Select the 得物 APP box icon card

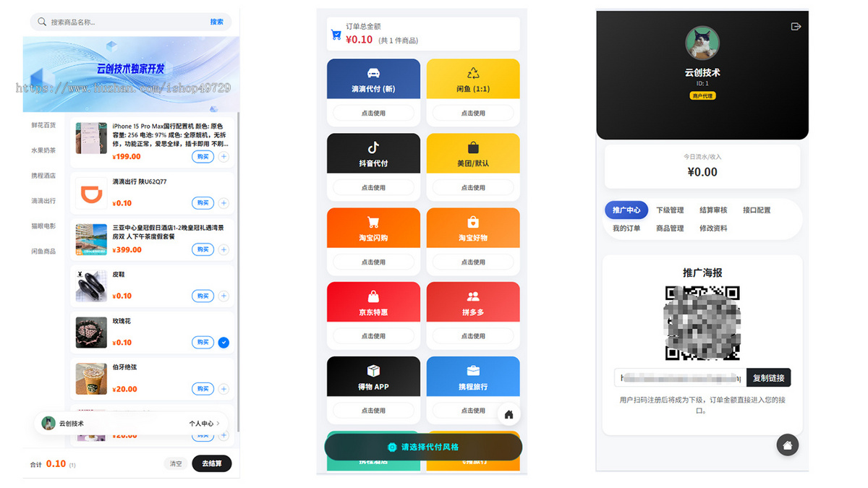373,377
